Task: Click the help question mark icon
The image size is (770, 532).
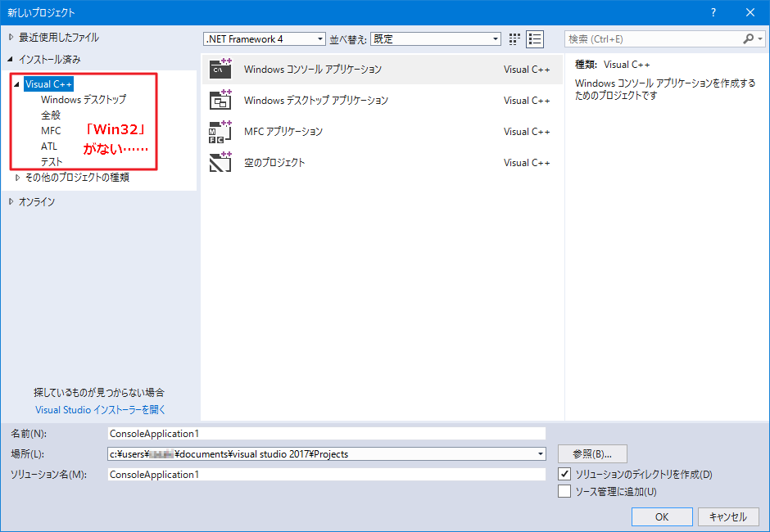Action: pyautogui.click(x=713, y=12)
